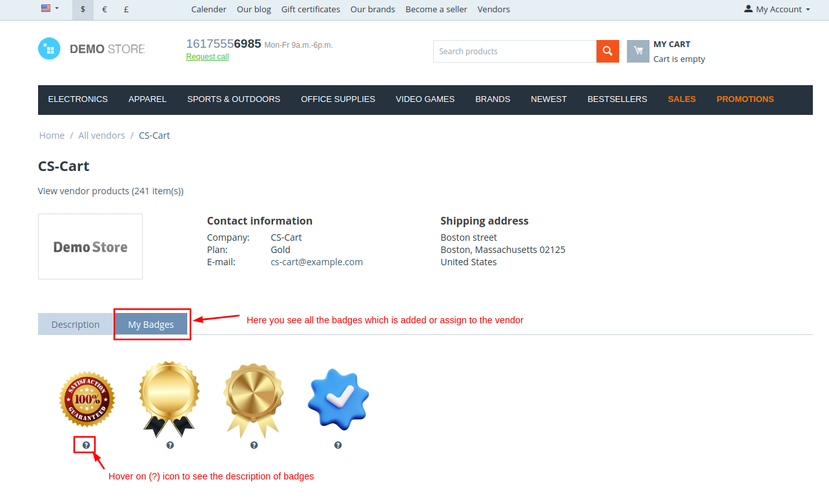Expand the My Account dropdown
Image resolution: width=829 pixels, height=504 pixels.
pyautogui.click(x=777, y=9)
